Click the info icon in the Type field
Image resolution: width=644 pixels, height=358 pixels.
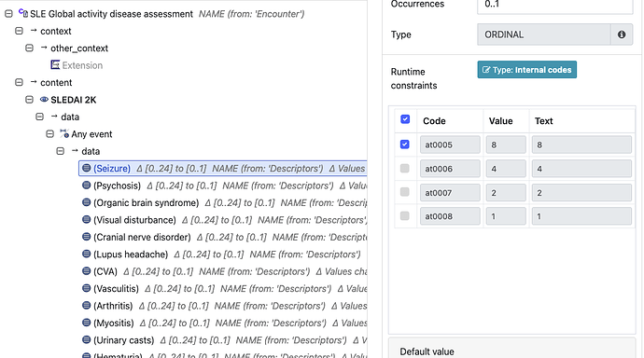pos(622,34)
